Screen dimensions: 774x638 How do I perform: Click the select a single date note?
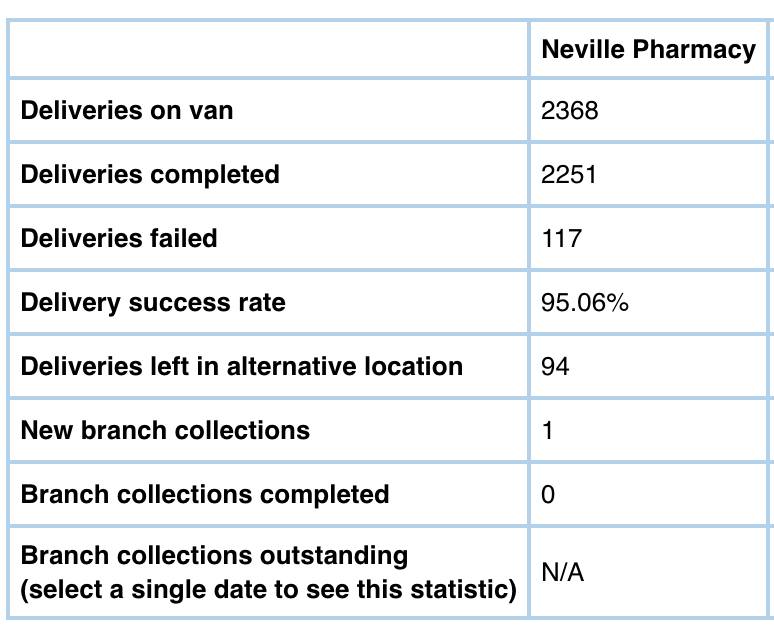tap(268, 589)
